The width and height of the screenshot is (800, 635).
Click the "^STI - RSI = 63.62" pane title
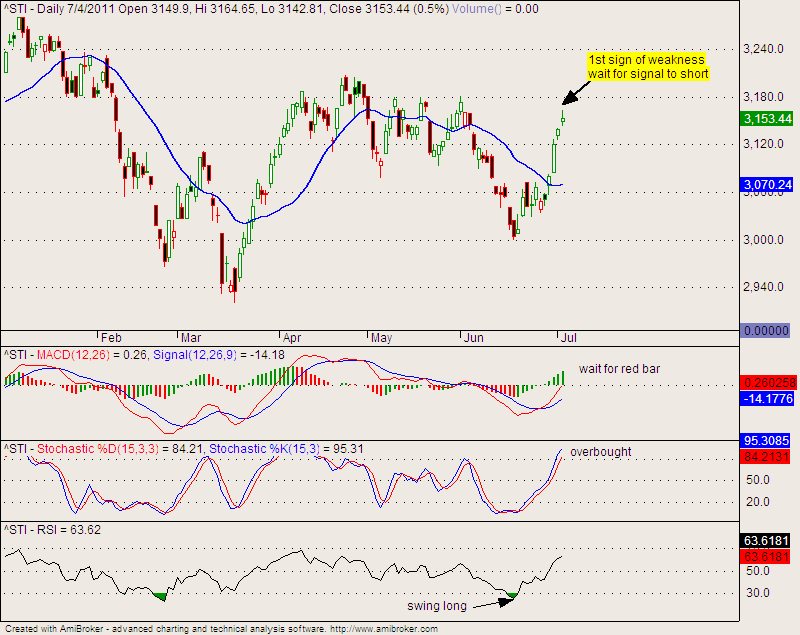pyautogui.click(x=52, y=530)
